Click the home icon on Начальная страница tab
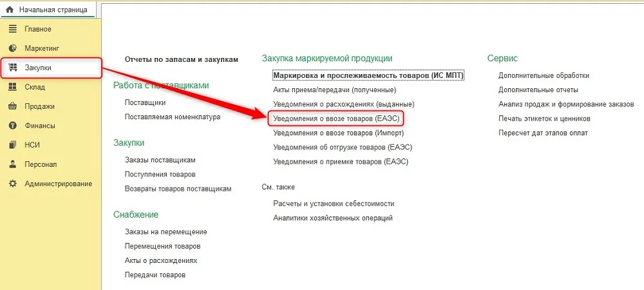644x290 pixels. click(10, 10)
